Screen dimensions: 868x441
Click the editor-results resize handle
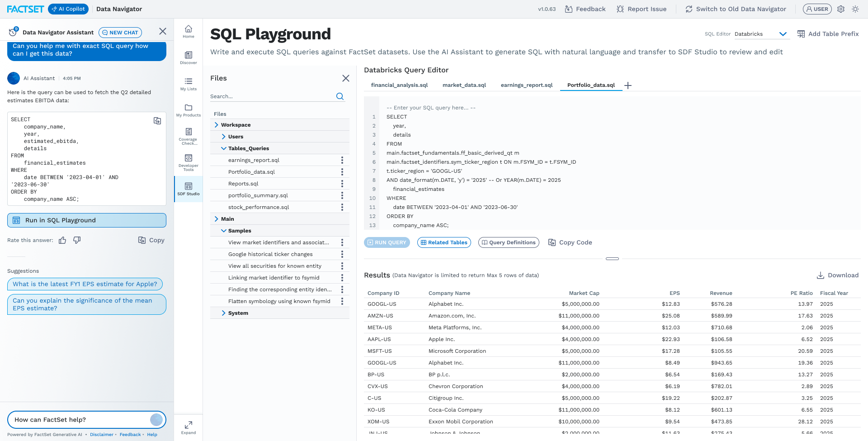click(612, 259)
